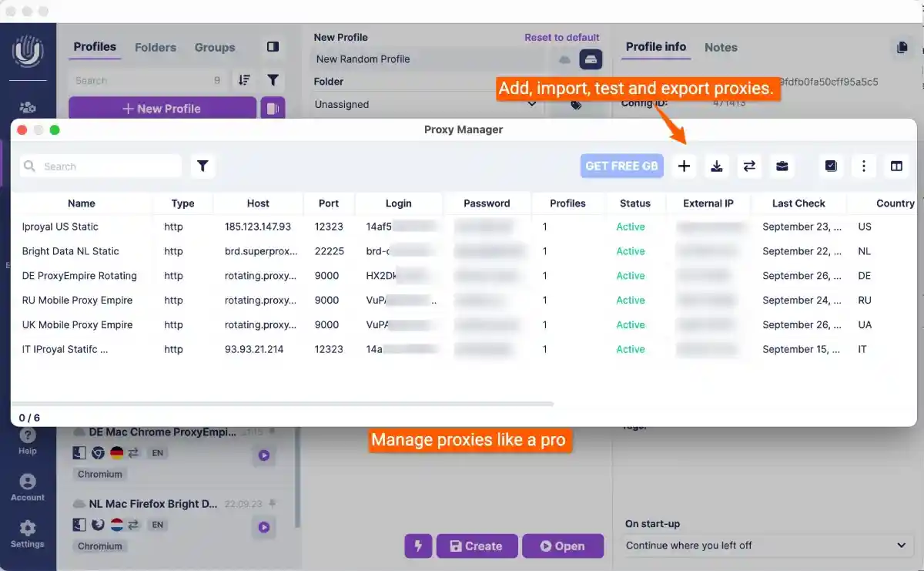Enable cloud storage for the new profile
This screenshot has width=924, height=571.
pos(564,59)
